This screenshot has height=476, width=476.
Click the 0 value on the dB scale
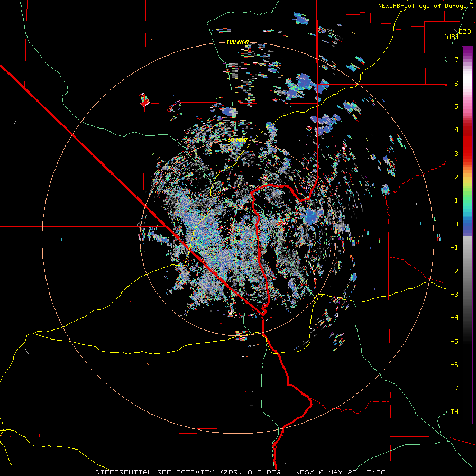(x=456, y=224)
